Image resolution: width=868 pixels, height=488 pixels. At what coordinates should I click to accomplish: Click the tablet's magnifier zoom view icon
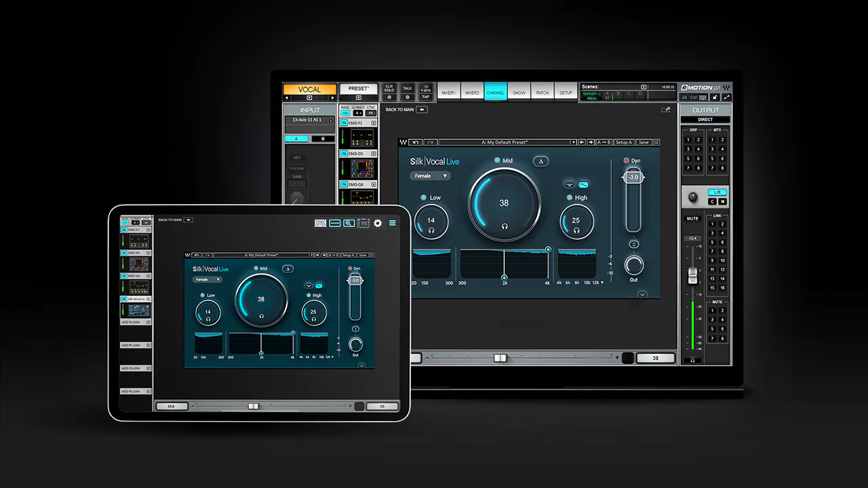coord(349,223)
